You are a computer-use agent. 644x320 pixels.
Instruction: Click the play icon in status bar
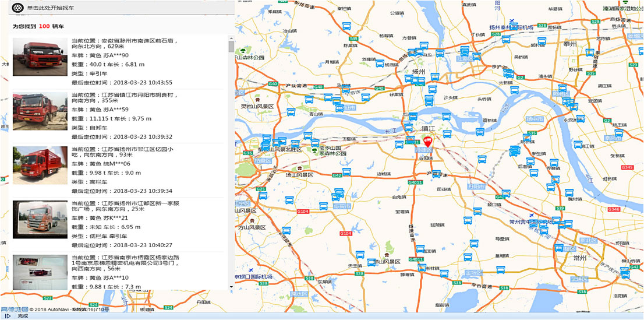[8, 316]
